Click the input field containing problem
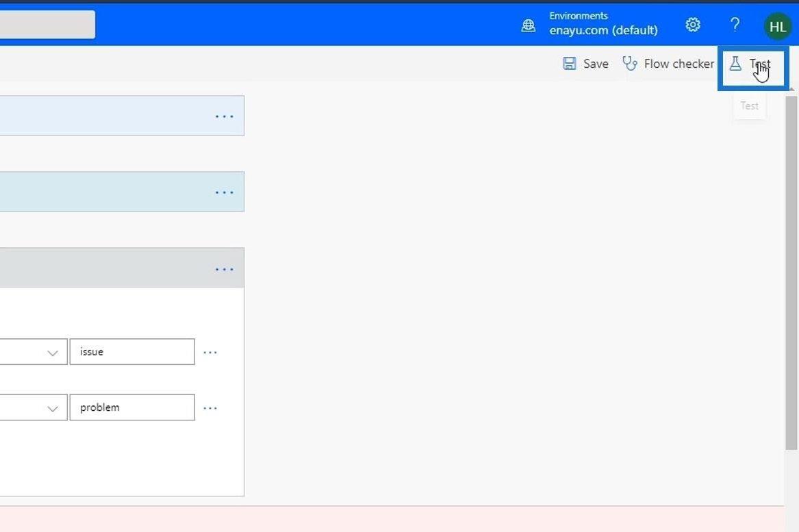799x532 pixels. click(x=132, y=407)
